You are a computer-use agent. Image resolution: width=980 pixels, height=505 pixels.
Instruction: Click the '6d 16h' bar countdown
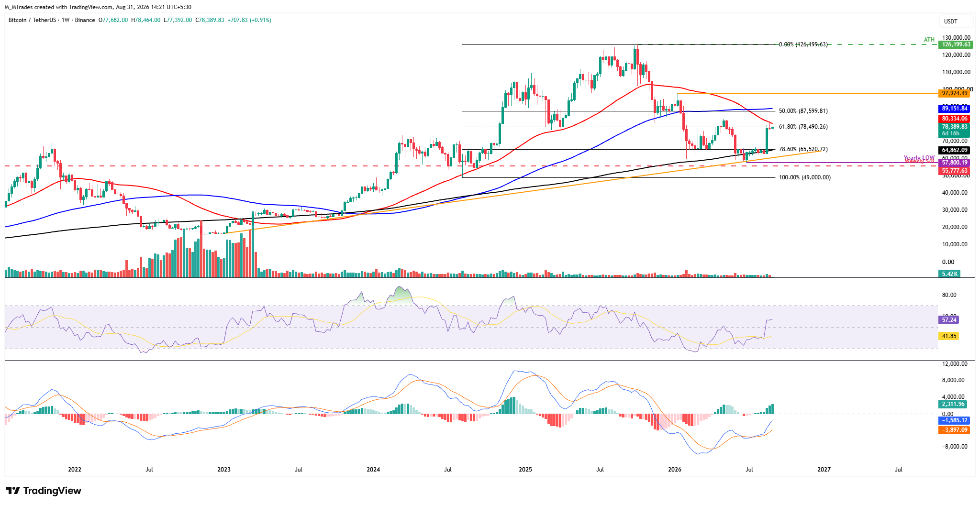point(951,133)
